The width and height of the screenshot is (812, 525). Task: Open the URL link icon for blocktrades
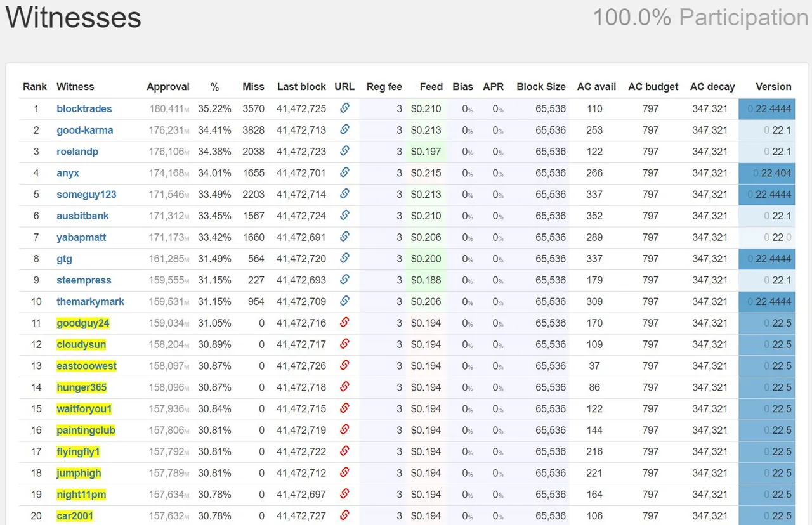pyautogui.click(x=344, y=108)
